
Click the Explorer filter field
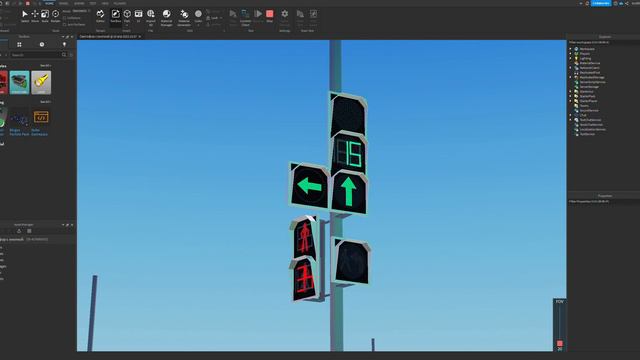pyautogui.click(x=604, y=42)
